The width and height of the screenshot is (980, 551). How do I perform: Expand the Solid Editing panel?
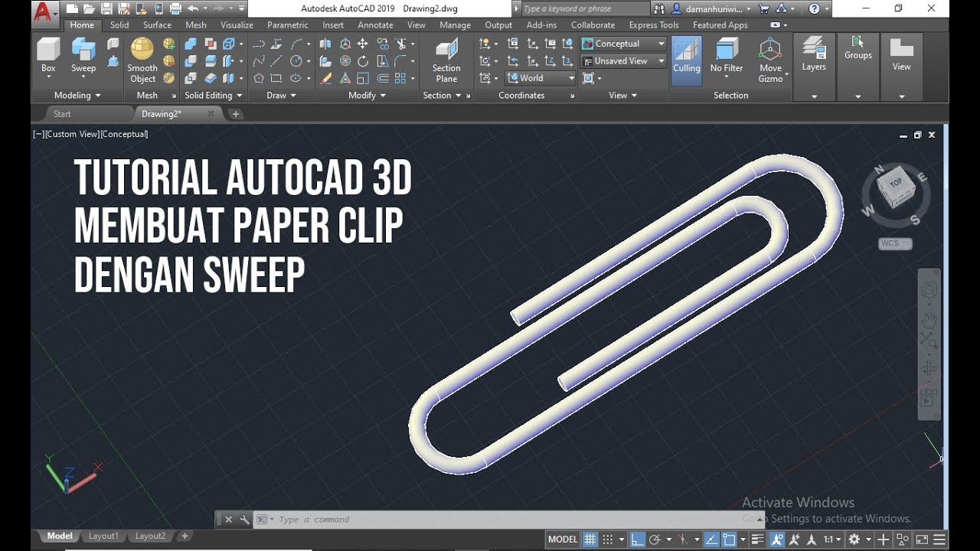tap(214, 96)
